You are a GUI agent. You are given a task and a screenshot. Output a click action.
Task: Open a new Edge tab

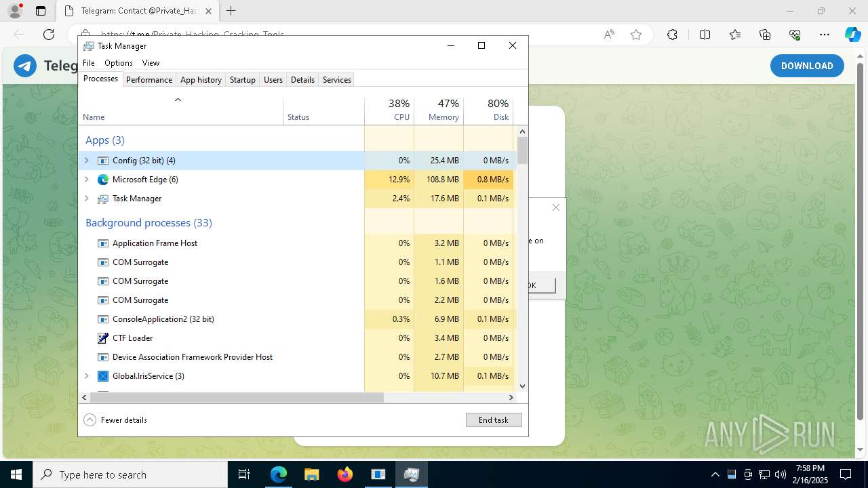pyautogui.click(x=231, y=11)
